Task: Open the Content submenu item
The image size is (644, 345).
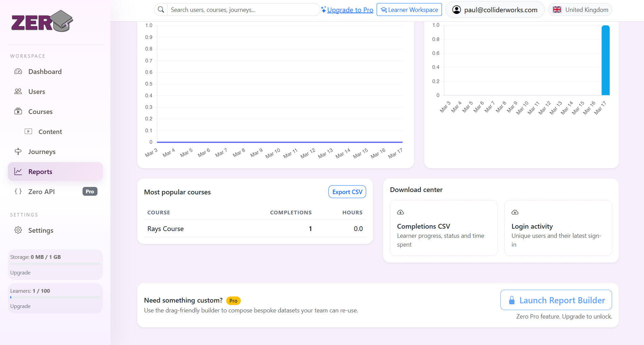Action: point(50,132)
